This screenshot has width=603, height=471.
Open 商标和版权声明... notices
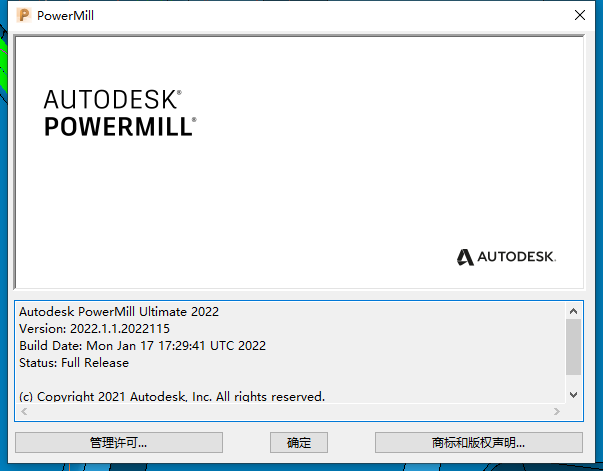point(479,443)
